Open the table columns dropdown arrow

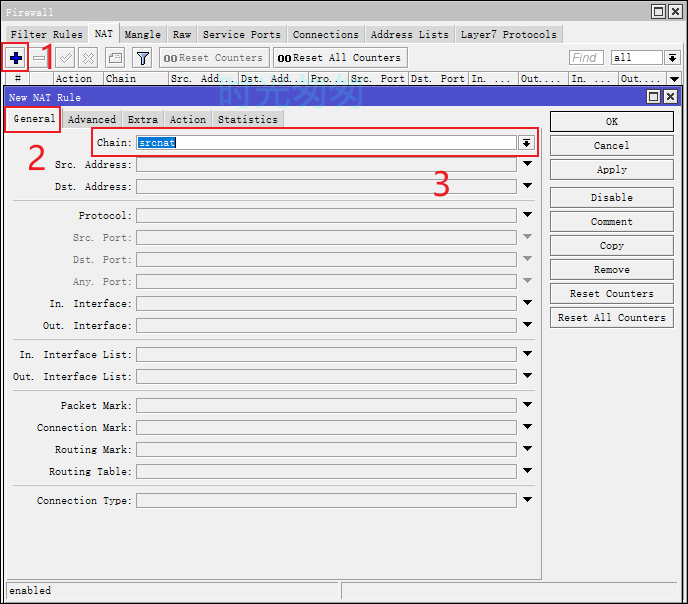(x=674, y=79)
